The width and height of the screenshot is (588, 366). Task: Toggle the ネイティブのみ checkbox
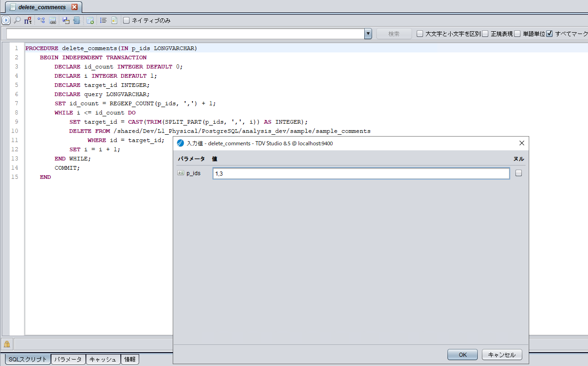click(127, 20)
